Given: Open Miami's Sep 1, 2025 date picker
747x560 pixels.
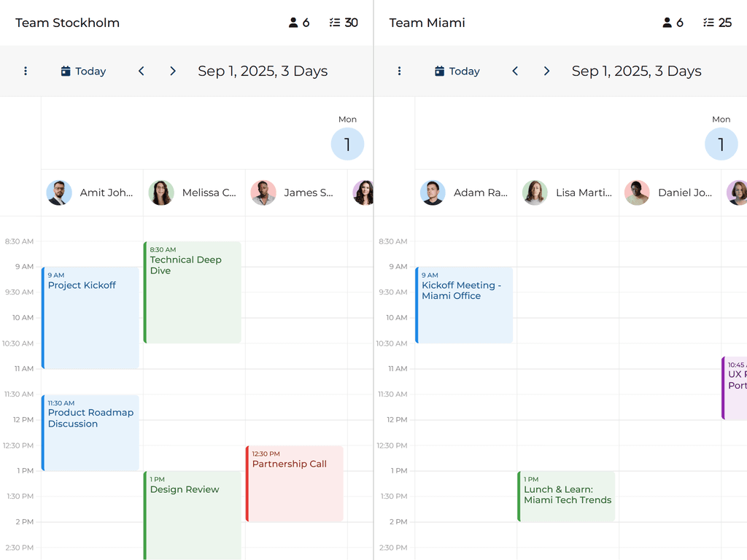Looking at the screenshot, I should [x=636, y=71].
